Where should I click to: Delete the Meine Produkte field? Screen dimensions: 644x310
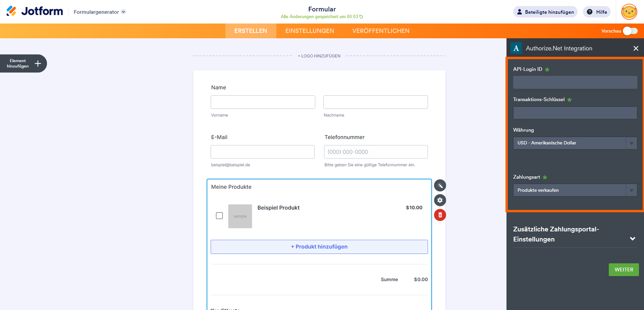(440, 215)
